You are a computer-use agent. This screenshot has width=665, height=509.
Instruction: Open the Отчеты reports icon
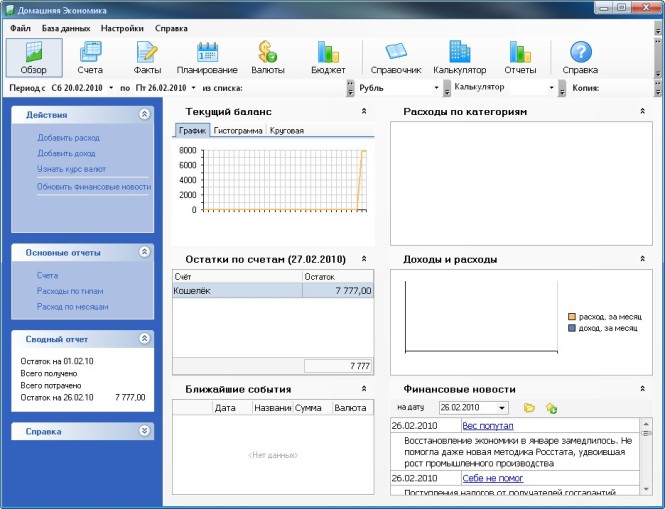click(519, 58)
